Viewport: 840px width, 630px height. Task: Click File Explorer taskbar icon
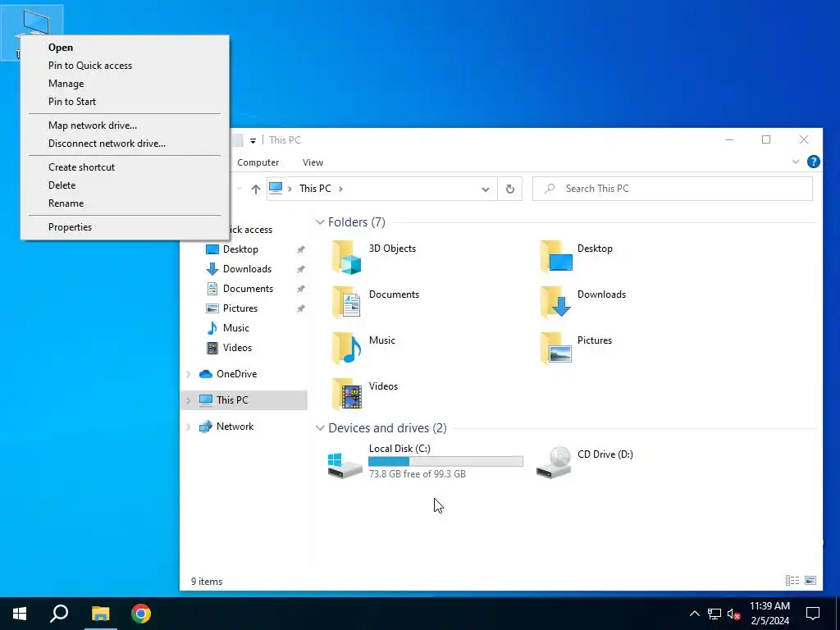coord(100,614)
